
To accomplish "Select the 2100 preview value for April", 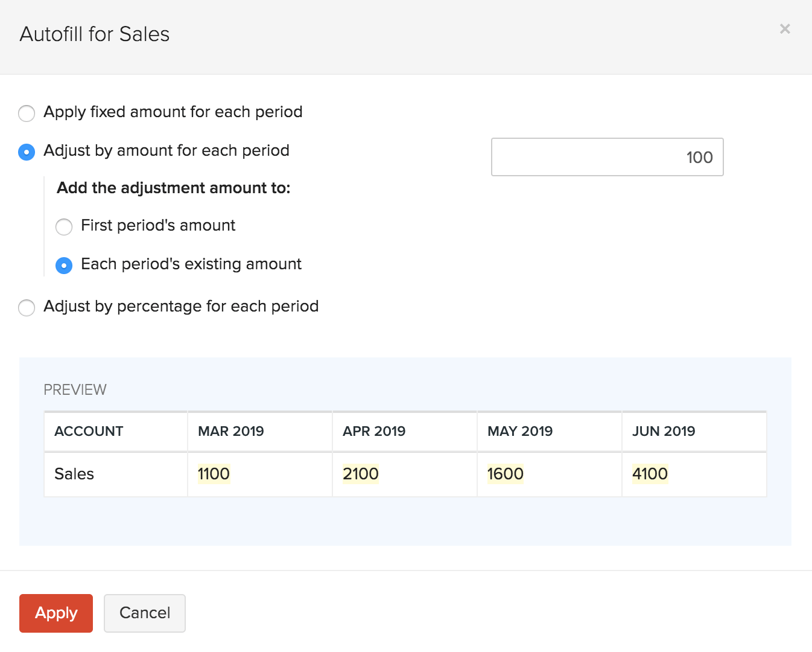I will click(x=360, y=474).
